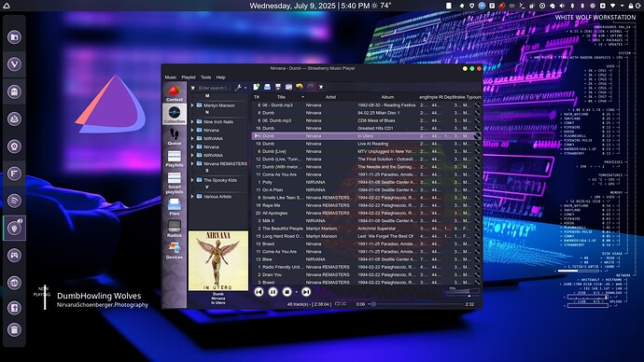Clear the collection search field
Image resolution: width=644 pixels, height=362 pixels.
click(x=193, y=88)
